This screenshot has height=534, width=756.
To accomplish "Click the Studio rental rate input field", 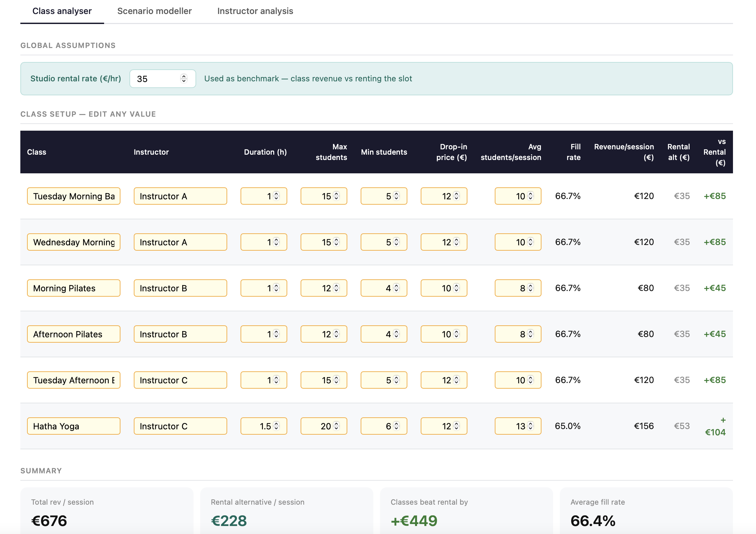I will [162, 79].
